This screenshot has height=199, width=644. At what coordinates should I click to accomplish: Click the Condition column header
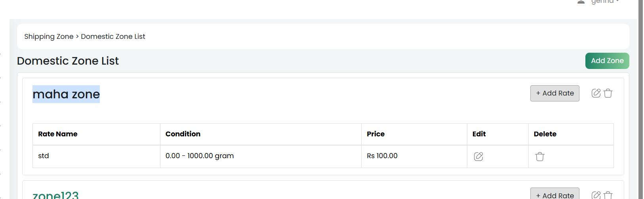(x=183, y=134)
